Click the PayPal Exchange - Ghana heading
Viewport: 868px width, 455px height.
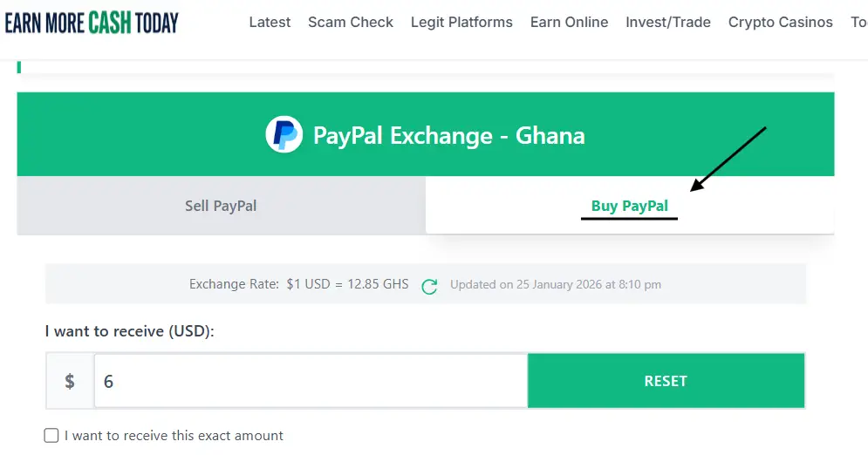click(448, 136)
